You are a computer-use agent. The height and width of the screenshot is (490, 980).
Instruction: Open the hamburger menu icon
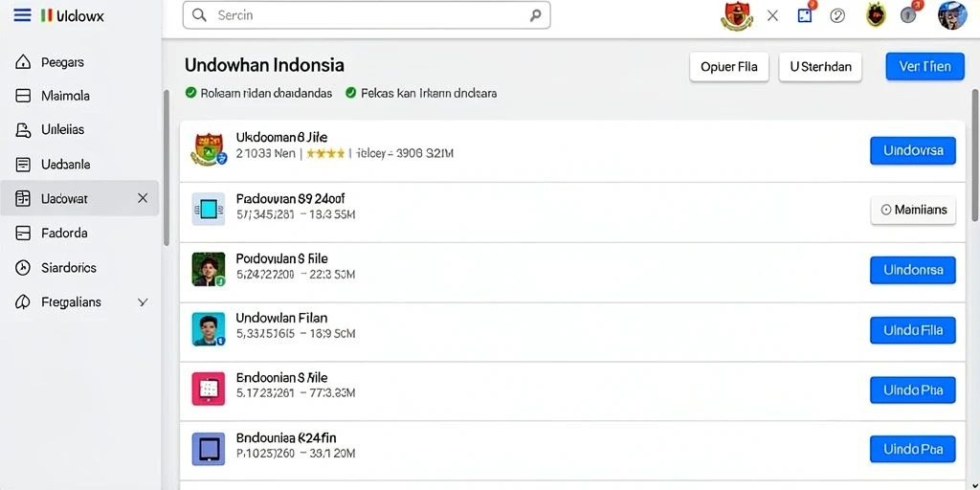(x=22, y=15)
